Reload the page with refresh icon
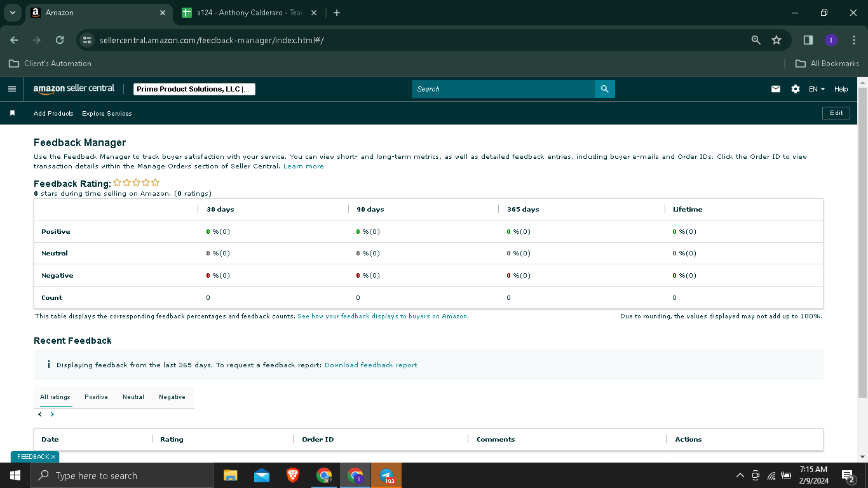868x488 pixels. pos(60,40)
